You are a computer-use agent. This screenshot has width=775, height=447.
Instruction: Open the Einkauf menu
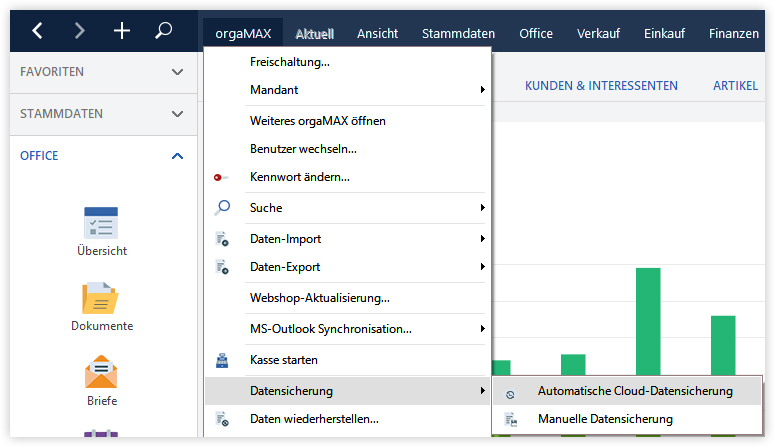point(664,34)
